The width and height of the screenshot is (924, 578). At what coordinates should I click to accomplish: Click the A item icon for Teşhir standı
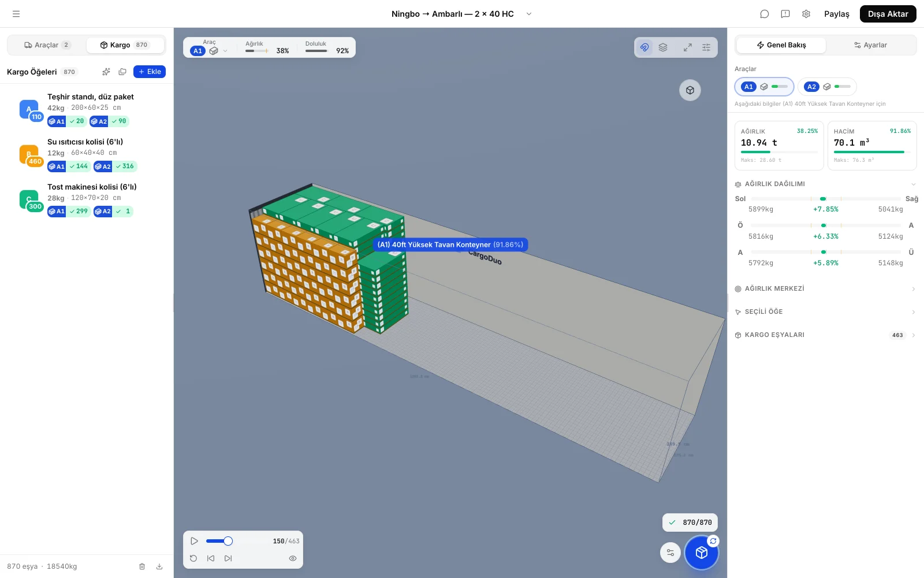click(29, 109)
